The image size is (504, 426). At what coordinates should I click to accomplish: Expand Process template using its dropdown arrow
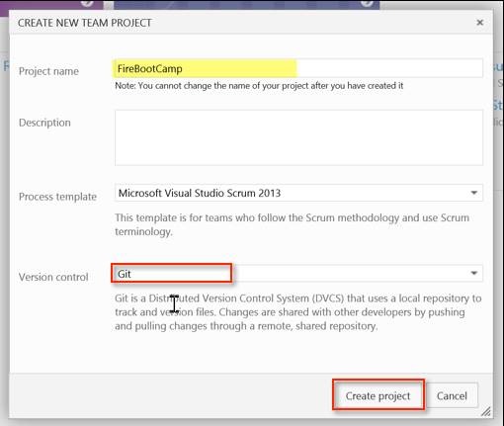coord(473,193)
